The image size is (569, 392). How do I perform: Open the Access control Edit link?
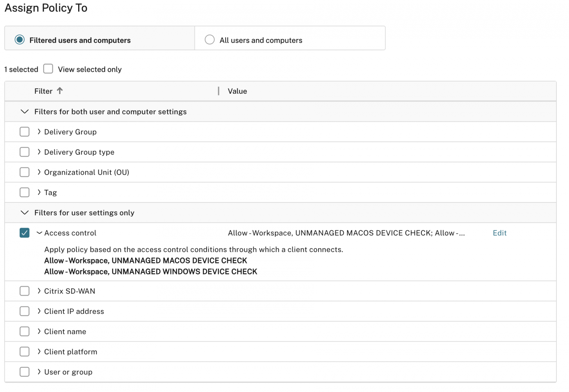500,233
